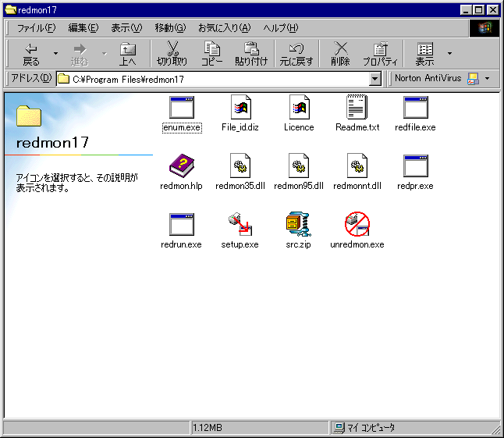
Task: Open the Help (ヘルプ) menu
Action: 280,28
